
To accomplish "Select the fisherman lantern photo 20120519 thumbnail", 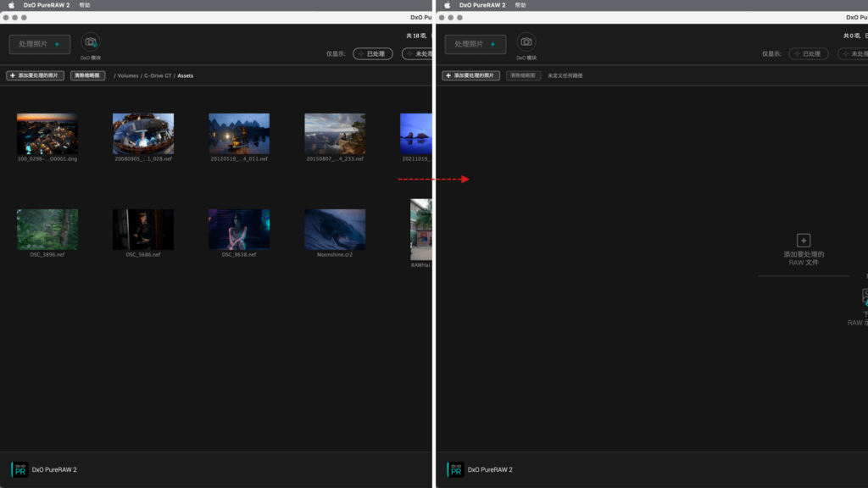I will pos(238,134).
